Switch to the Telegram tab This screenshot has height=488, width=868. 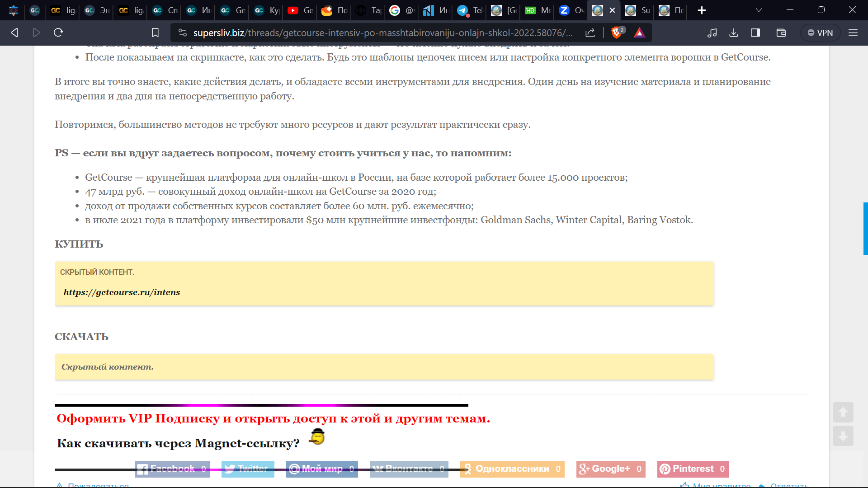click(470, 10)
